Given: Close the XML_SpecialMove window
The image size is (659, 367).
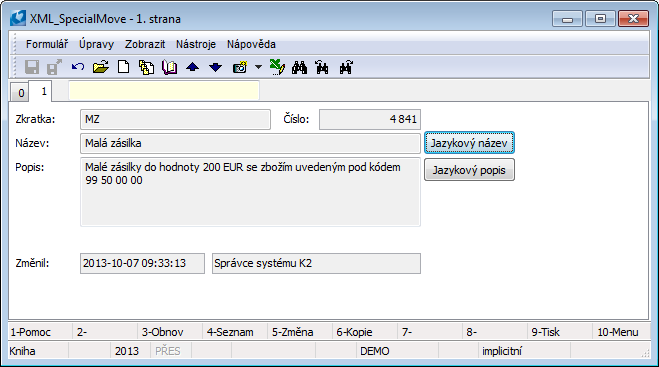Looking at the screenshot, I should pyautogui.click(x=633, y=19).
